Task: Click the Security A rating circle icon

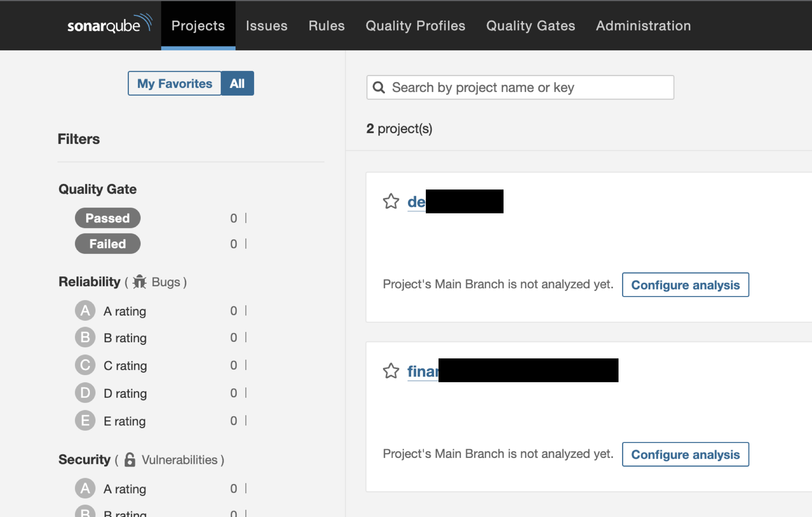Action: [85, 488]
